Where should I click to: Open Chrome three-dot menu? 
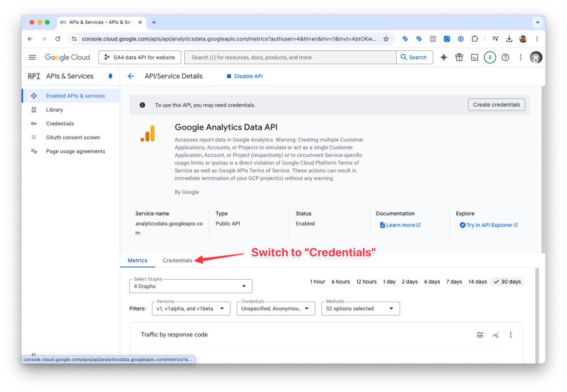pyautogui.click(x=537, y=39)
